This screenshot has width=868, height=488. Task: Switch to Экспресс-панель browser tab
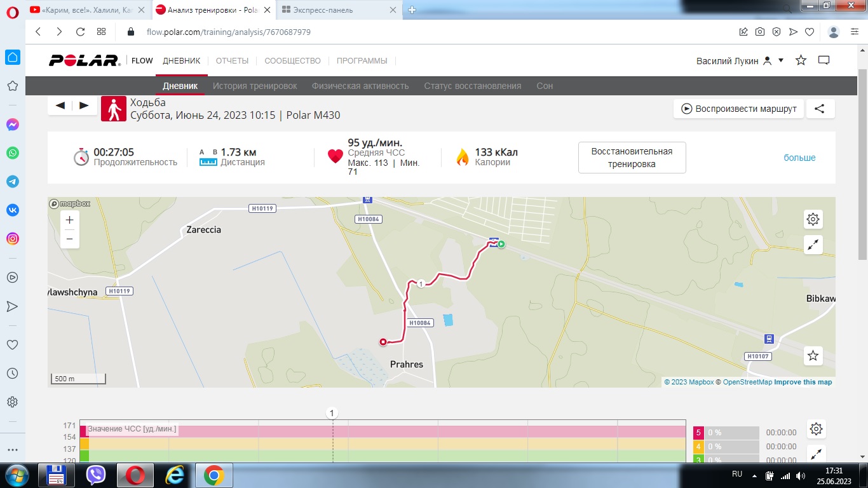339,10
